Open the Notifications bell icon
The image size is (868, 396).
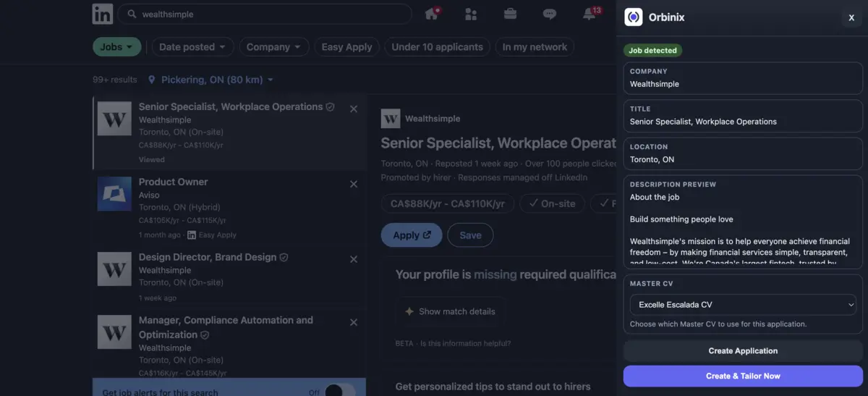click(x=590, y=14)
